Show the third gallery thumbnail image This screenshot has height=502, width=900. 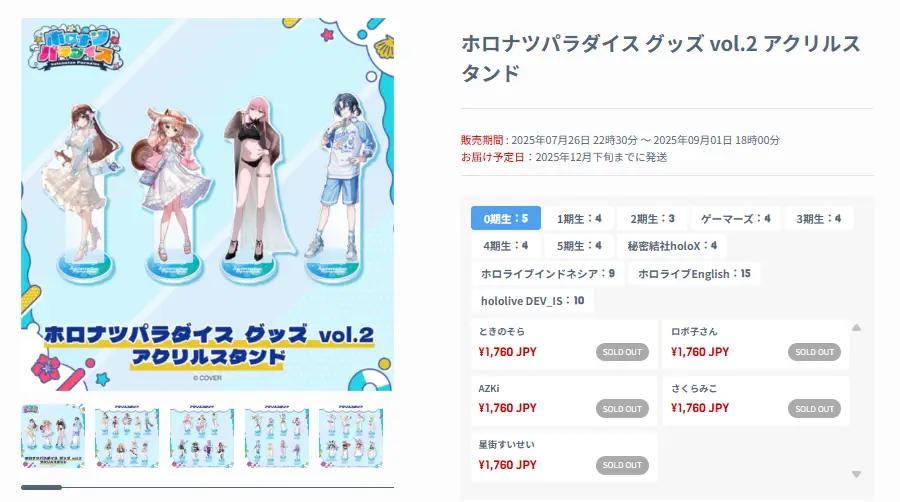coord(202,435)
